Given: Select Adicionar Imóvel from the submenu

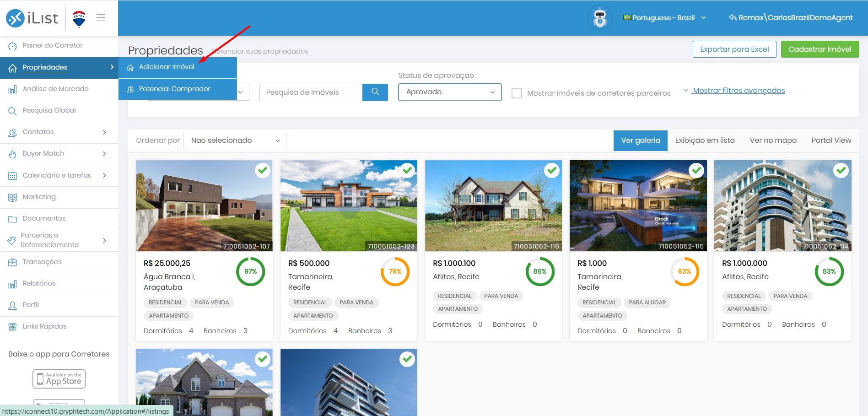Looking at the screenshot, I should pyautogui.click(x=178, y=67).
